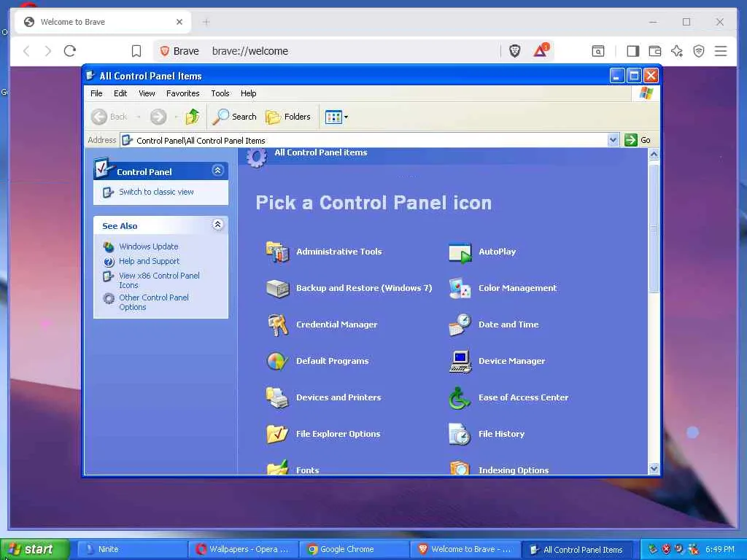Image resolution: width=747 pixels, height=560 pixels.
Task: Click the Brave Shields lion icon
Action: (x=514, y=51)
